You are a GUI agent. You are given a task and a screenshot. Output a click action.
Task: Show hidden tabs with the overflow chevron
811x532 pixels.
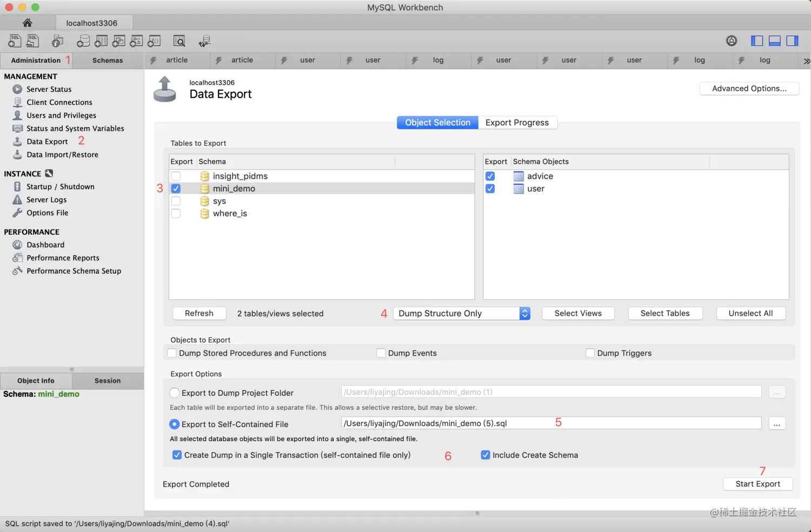coord(806,61)
